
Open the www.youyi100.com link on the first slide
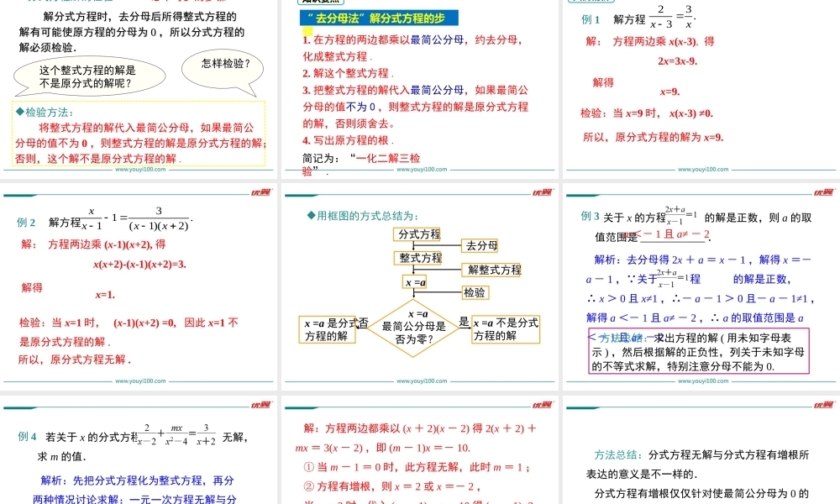coord(140,169)
